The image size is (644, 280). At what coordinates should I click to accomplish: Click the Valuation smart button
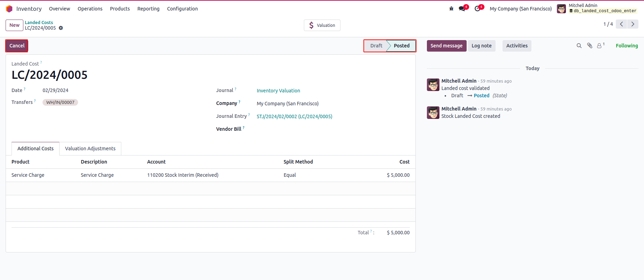click(322, 25)
